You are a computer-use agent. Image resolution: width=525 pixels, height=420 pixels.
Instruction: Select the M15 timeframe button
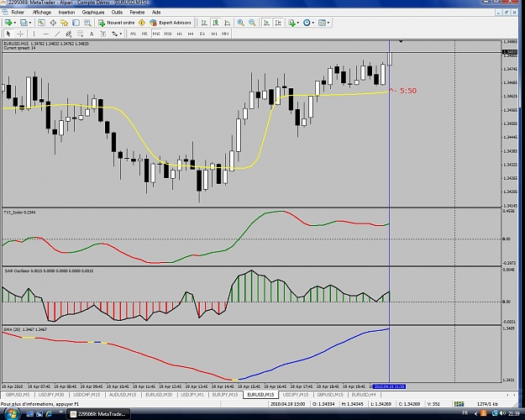coord(156,34)
